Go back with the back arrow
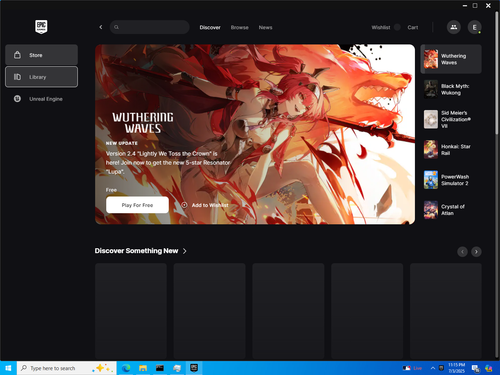The image size is (500, 375). 101,27
